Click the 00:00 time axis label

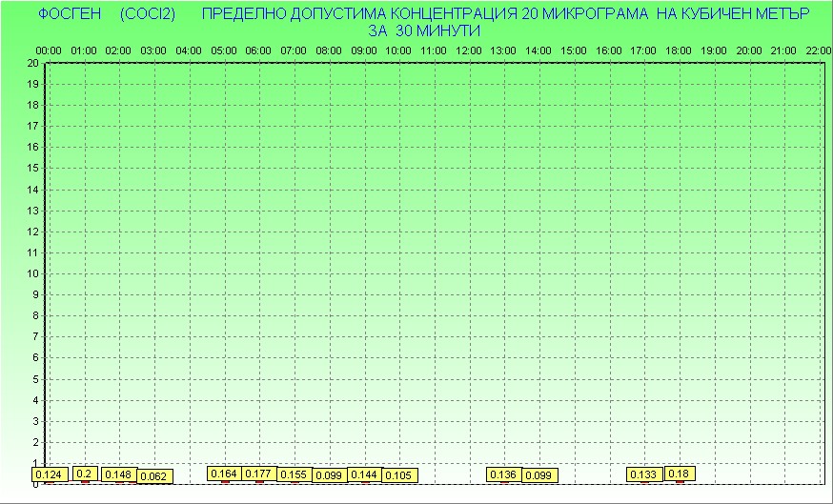coord(49,50)
